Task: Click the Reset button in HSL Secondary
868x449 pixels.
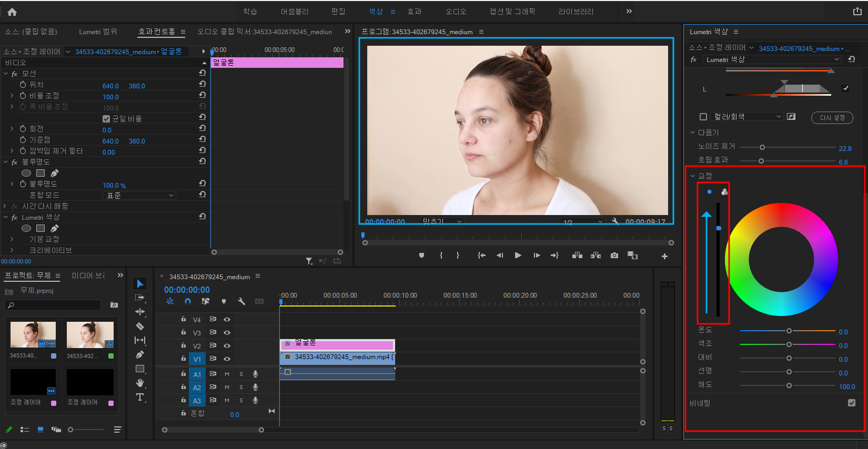Action: [832, 117]
